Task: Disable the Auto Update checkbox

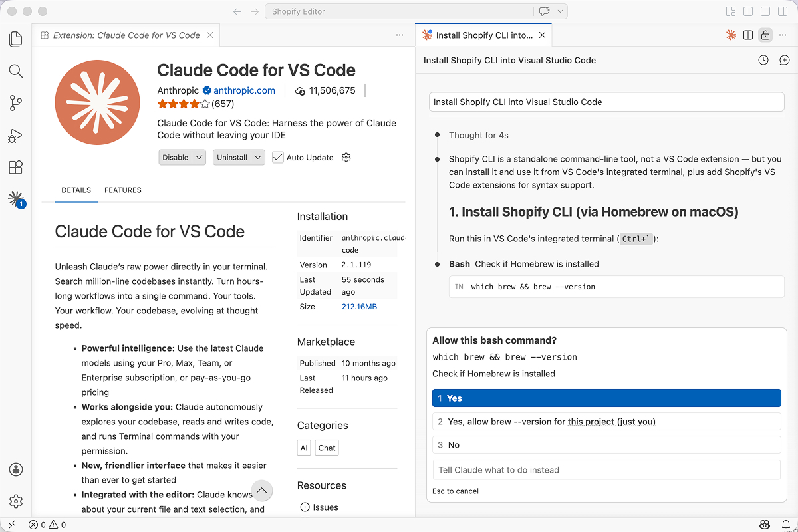Action: (277, 157)
